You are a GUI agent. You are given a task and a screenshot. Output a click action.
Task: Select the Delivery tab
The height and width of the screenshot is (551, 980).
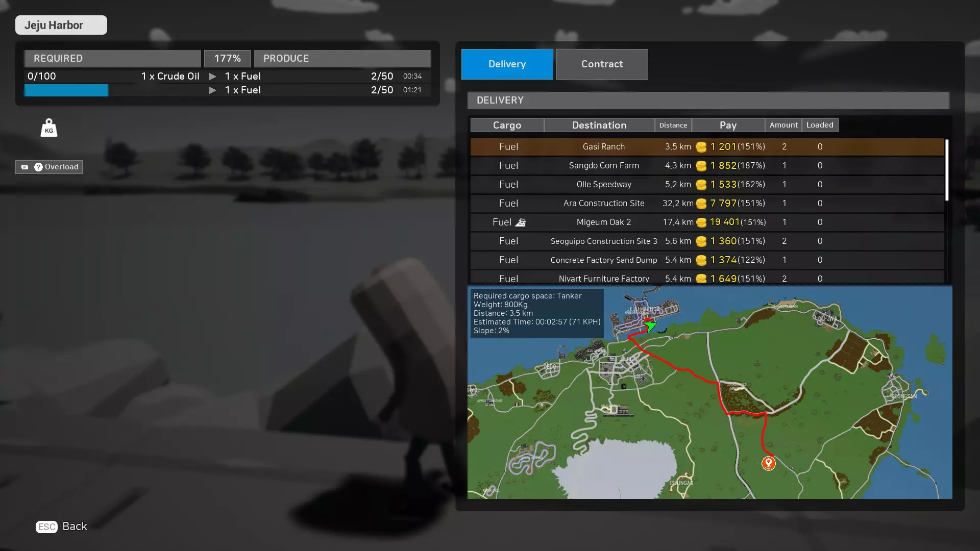tap(507, 64)
